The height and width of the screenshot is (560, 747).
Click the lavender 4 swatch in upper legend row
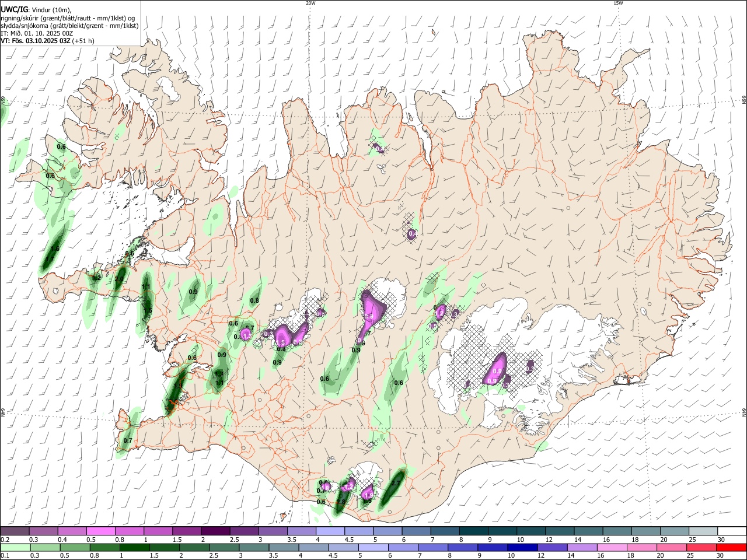coord(330,531)
